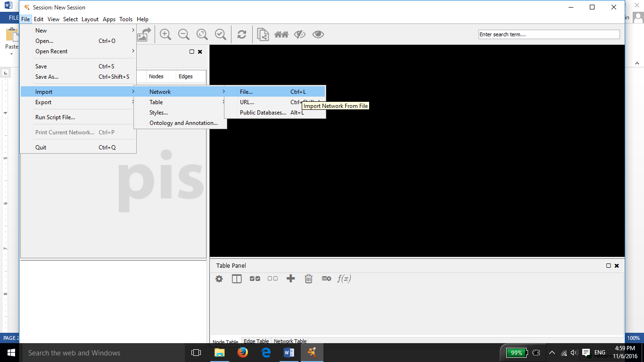
Task: Click the empty boxes Hide All Columns icon
Action: (272, 279)
